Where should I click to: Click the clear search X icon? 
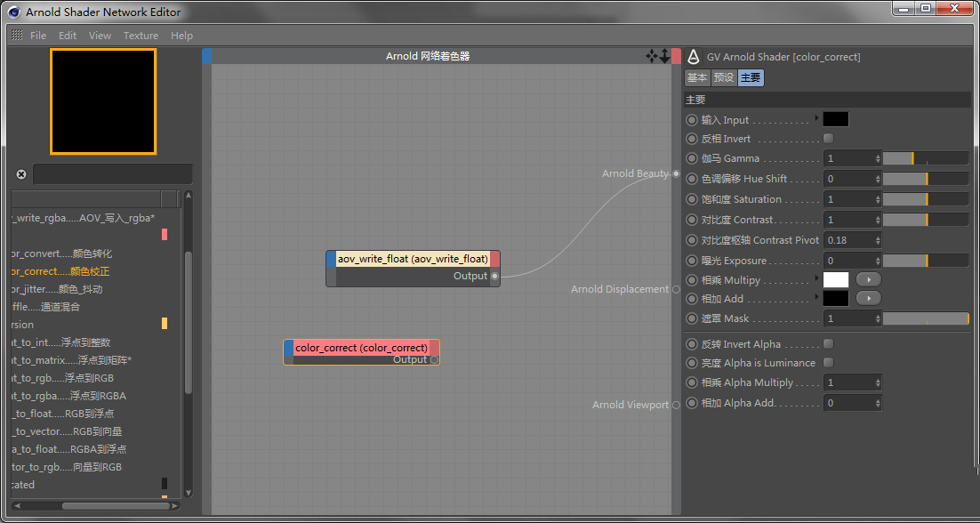(21, 174)
